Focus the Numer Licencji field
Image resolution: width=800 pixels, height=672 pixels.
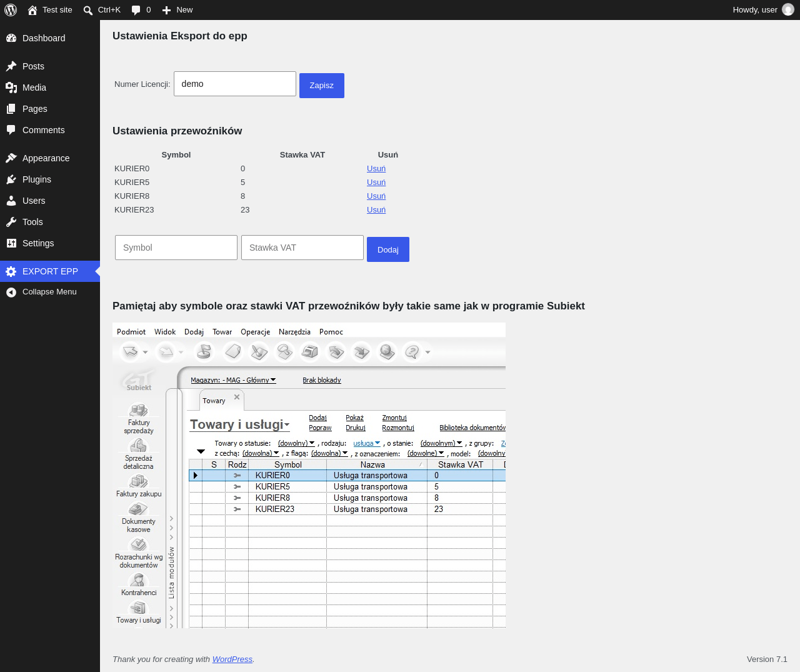235,84
